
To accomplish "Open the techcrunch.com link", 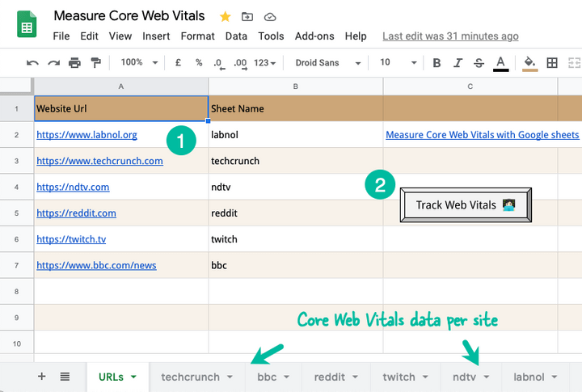I will [x=100, y=161].
